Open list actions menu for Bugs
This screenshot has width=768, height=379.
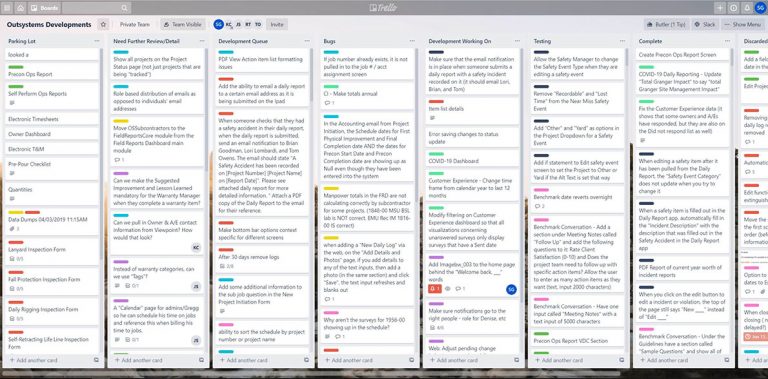point(412,41)
